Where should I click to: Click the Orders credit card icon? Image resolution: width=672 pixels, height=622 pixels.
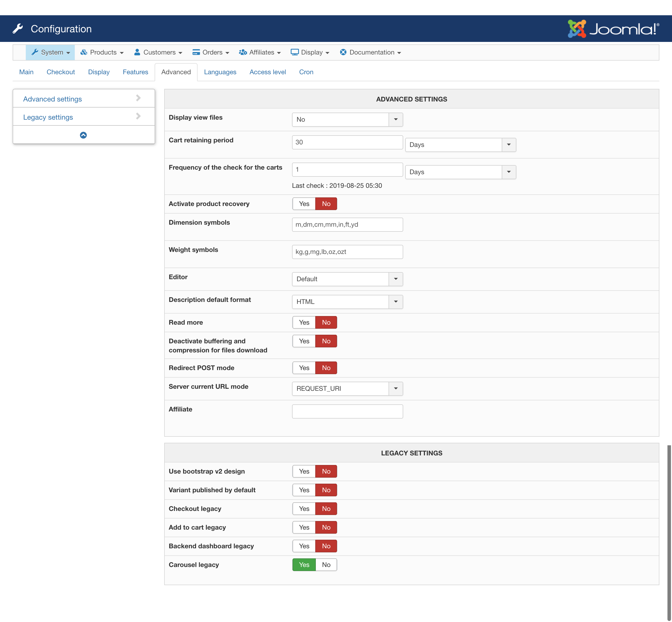point(196,52)
